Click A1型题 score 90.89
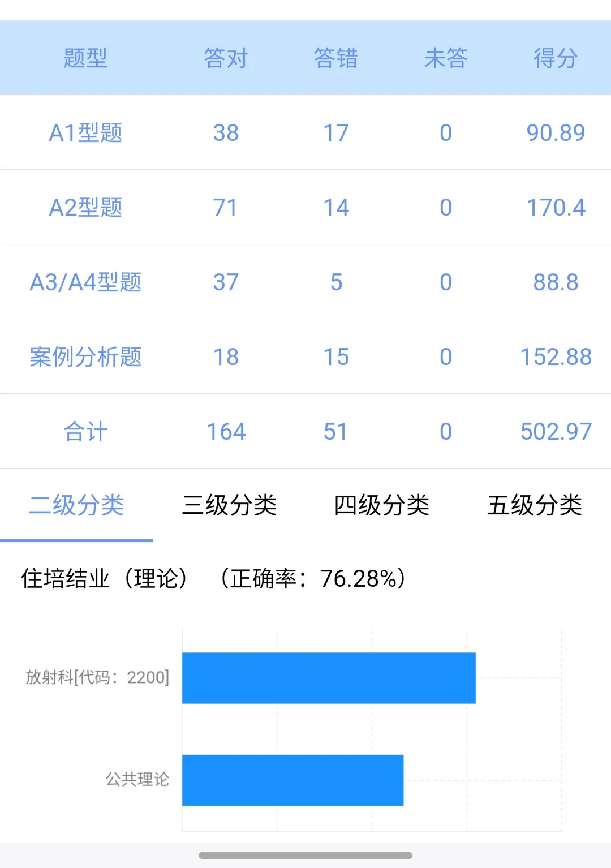The width and height of the screenshot is (611, 868). [x=556, y=132]
